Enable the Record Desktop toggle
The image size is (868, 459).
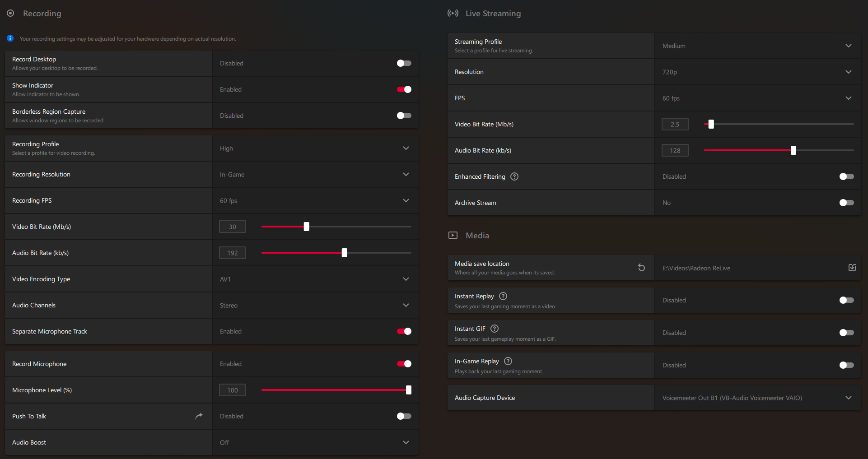point(404,63)
